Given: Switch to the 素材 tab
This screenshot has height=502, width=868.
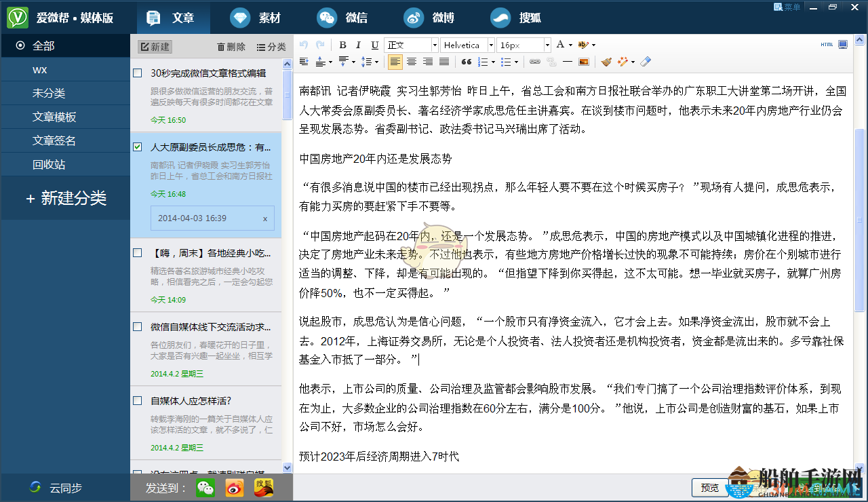Looking at the screenshot, I should point(255,18).
